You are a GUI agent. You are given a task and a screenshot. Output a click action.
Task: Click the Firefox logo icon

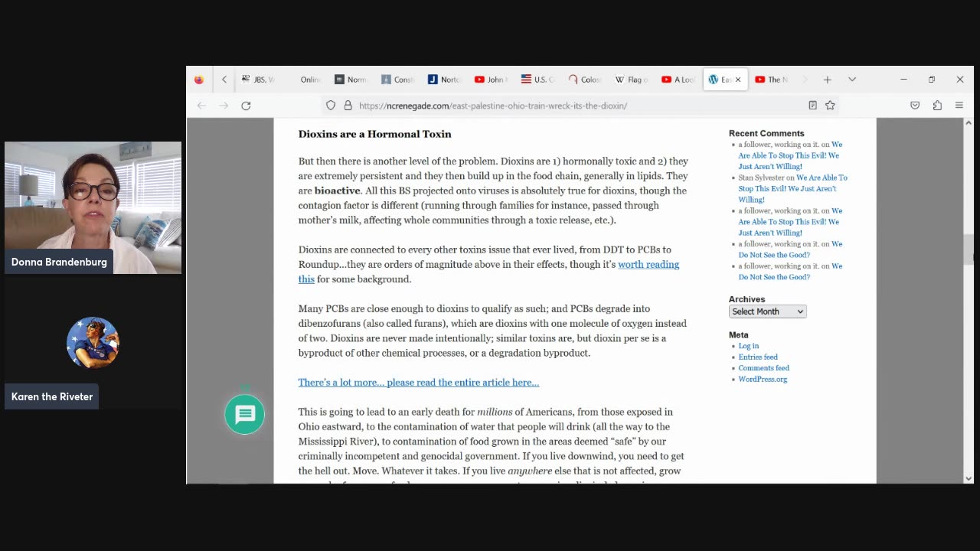click(x=199, y=80)
